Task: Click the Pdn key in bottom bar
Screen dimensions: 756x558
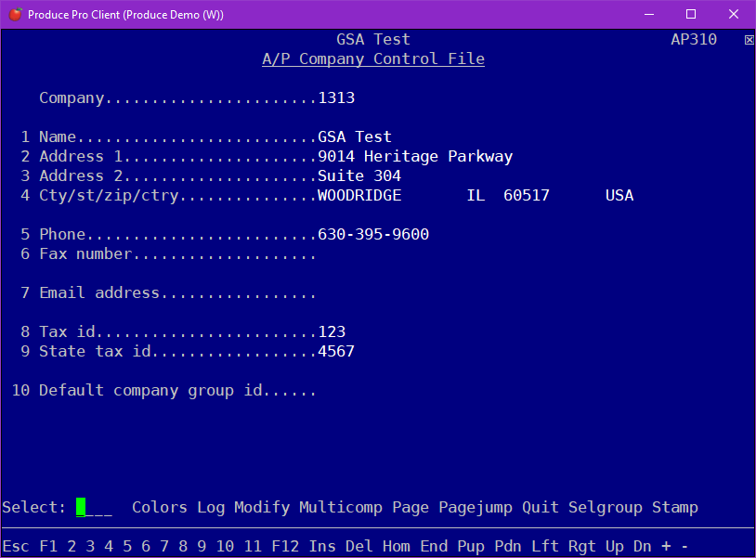Action: pyautogui.click(x=508, y=547)
